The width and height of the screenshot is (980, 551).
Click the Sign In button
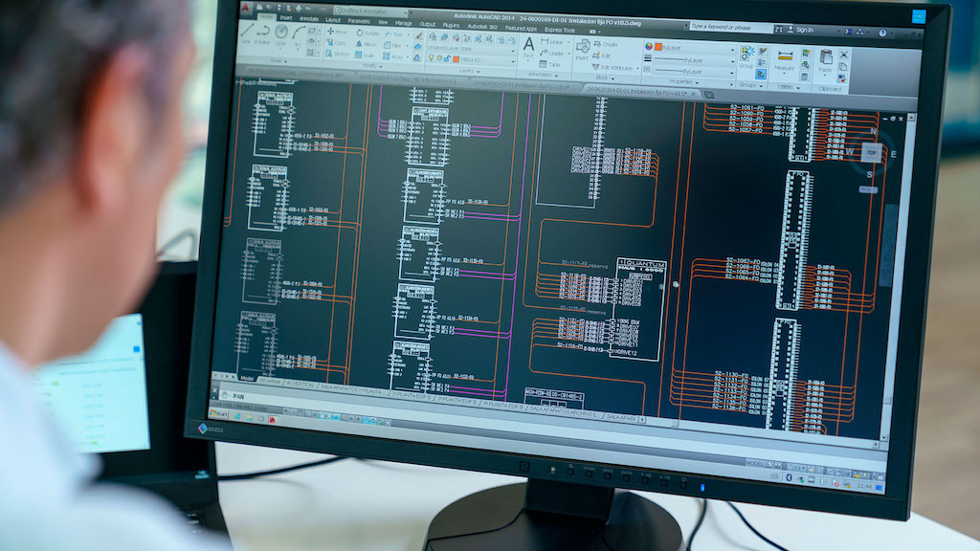point(800,30)
